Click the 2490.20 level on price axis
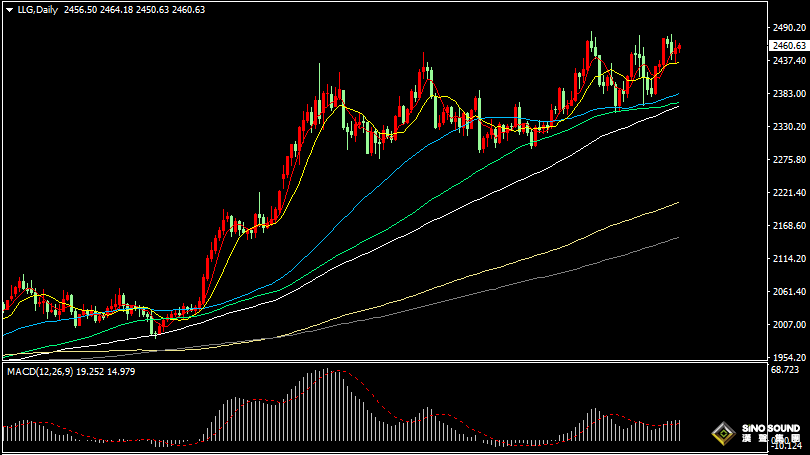810x455 pixels. click(x=788, y=29)
